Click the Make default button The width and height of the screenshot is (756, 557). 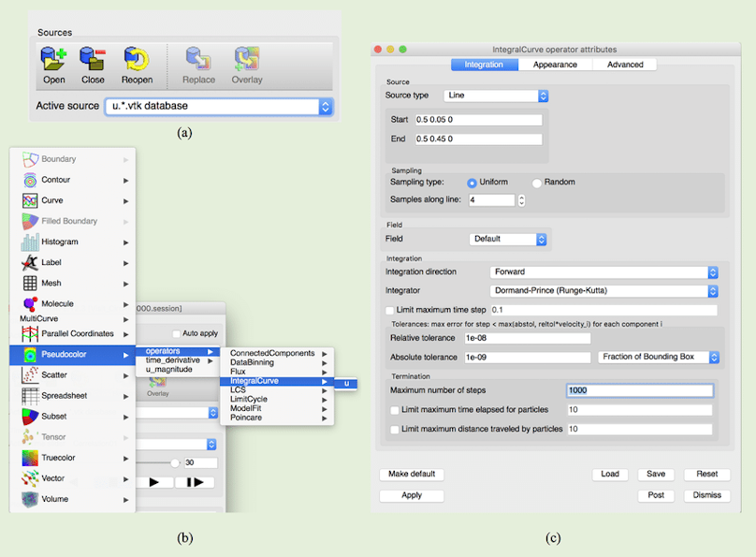pyautogui.click(x=412, y=474)
